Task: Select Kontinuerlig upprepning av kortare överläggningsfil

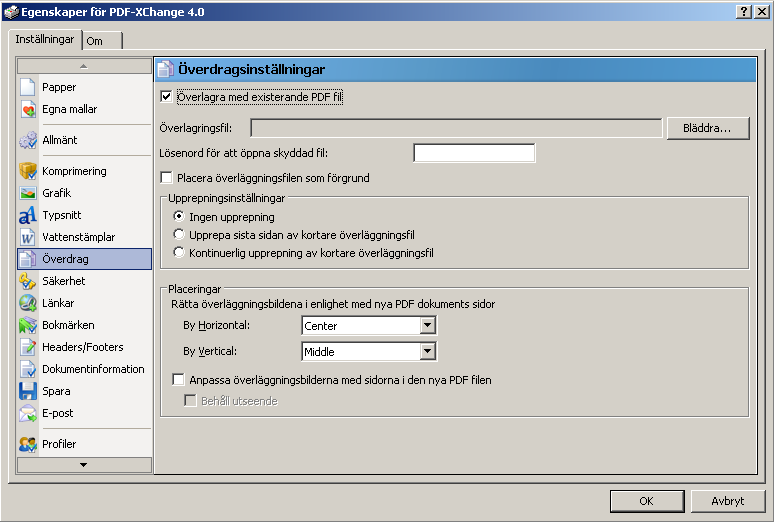Action: [x=179, y=253]
